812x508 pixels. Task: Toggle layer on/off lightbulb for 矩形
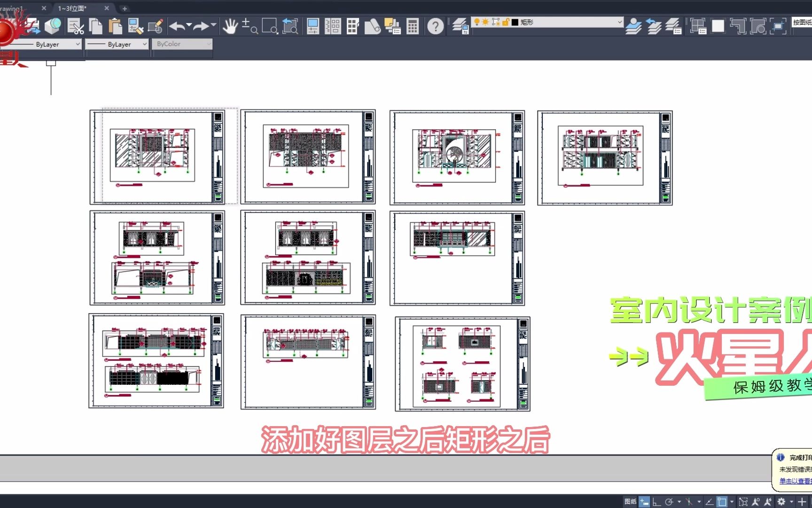(x=477, y=22)
